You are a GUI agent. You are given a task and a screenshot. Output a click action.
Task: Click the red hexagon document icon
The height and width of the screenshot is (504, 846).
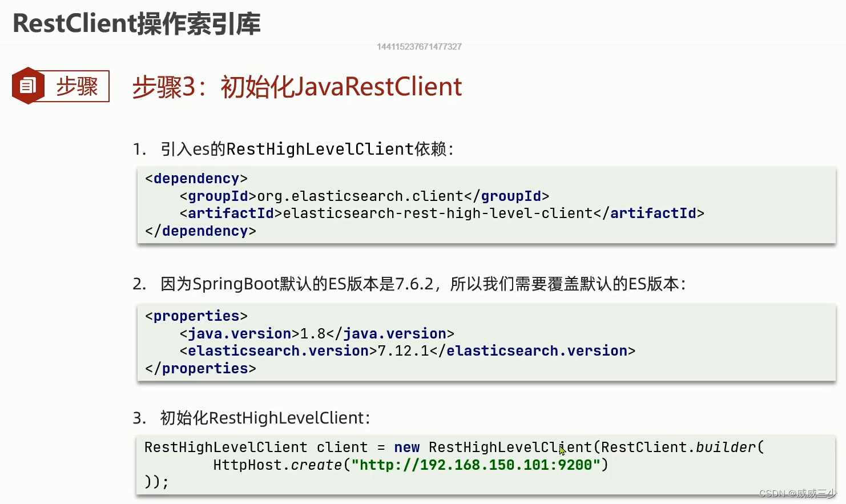click(x=28, y=86)
